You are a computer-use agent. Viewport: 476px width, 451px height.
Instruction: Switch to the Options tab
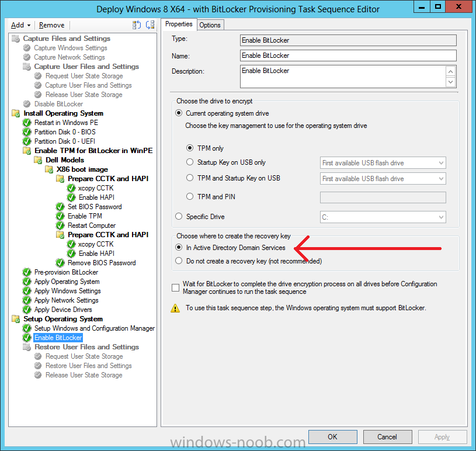coord(210,25)
